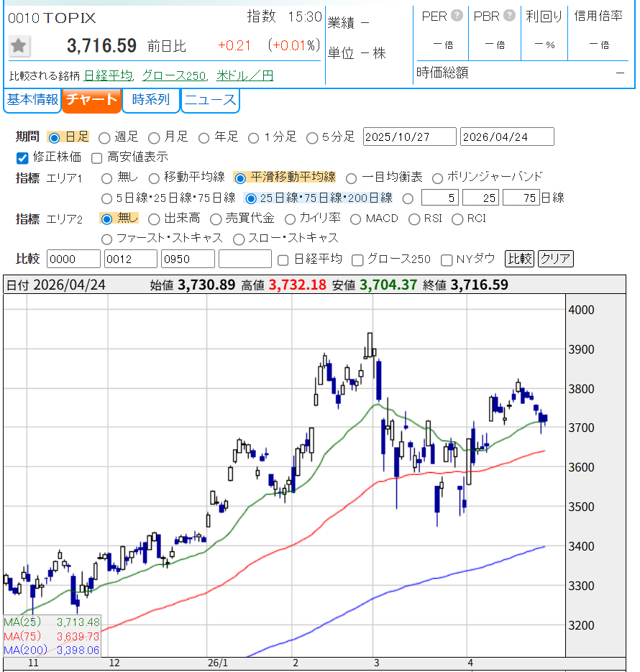Select 1分足 radio button
Viewport: 640px width, 672px height.
pyautogui.click(x=254, y=138)
